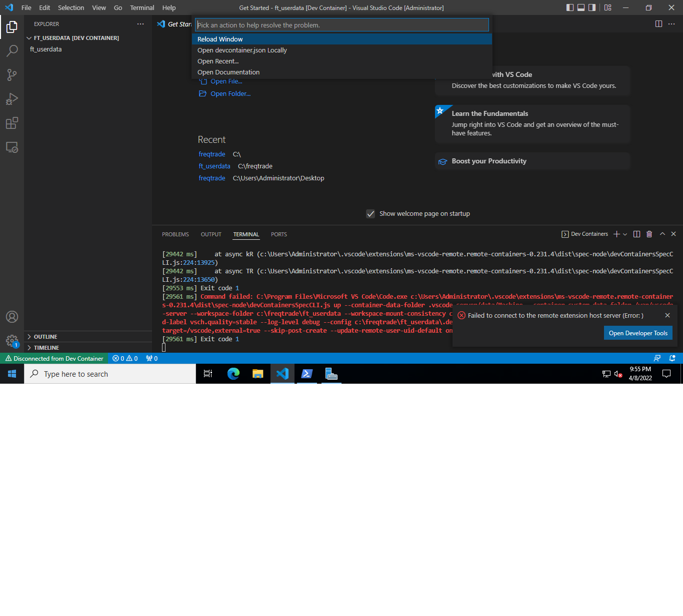Click the Open Folder... link
683x616 pixels.
[230, 93]
